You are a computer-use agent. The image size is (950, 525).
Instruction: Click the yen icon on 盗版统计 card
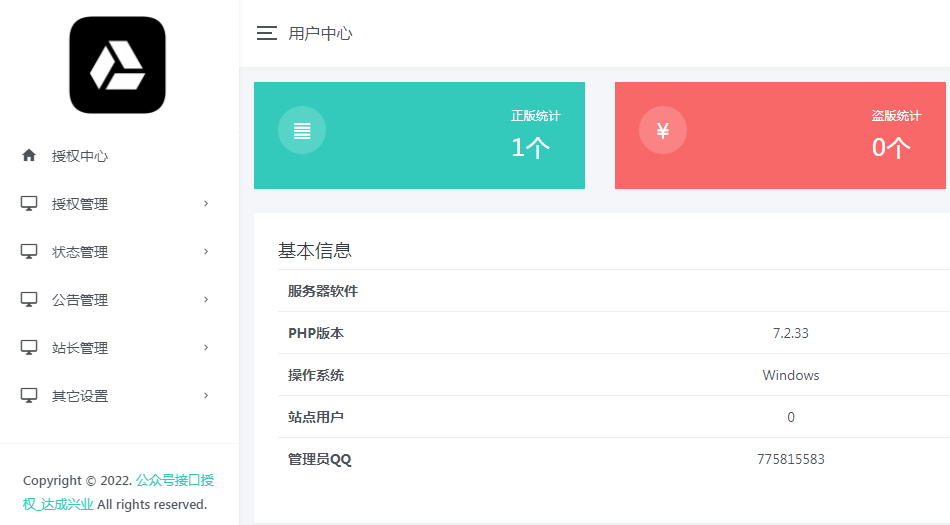point(662,130)
